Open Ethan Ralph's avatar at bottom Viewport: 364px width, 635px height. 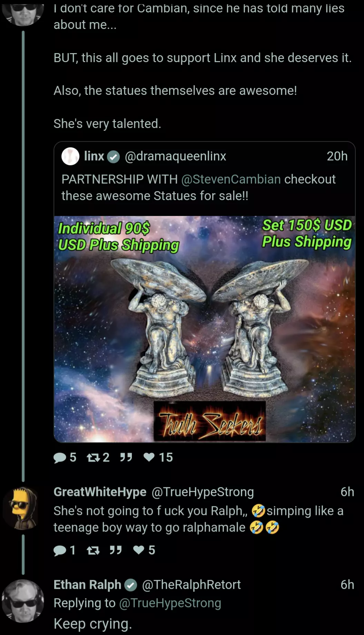[23, 601]
